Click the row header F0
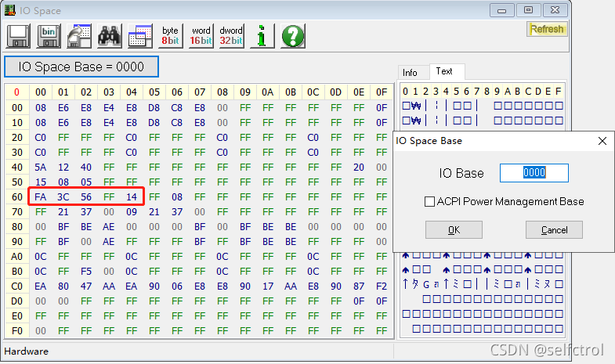 (17, 330)
